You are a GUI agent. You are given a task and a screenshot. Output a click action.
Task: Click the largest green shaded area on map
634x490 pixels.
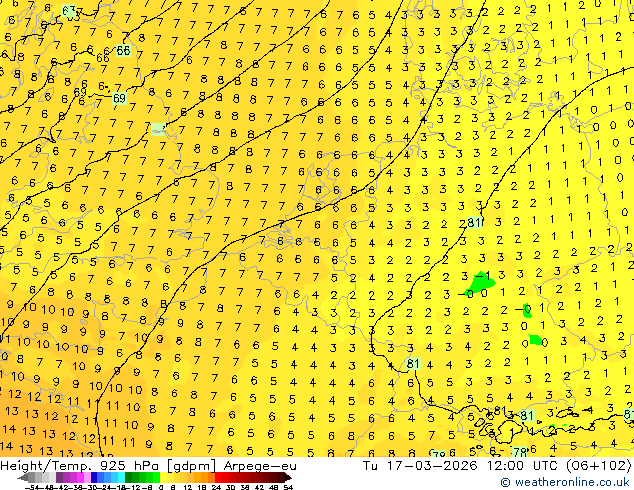(x=480, y=283)
